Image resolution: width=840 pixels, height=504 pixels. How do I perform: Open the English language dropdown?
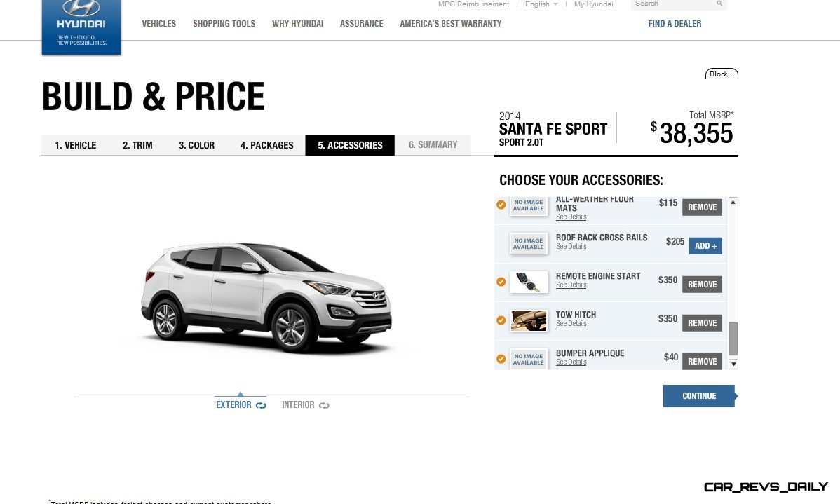click(541, 4)
